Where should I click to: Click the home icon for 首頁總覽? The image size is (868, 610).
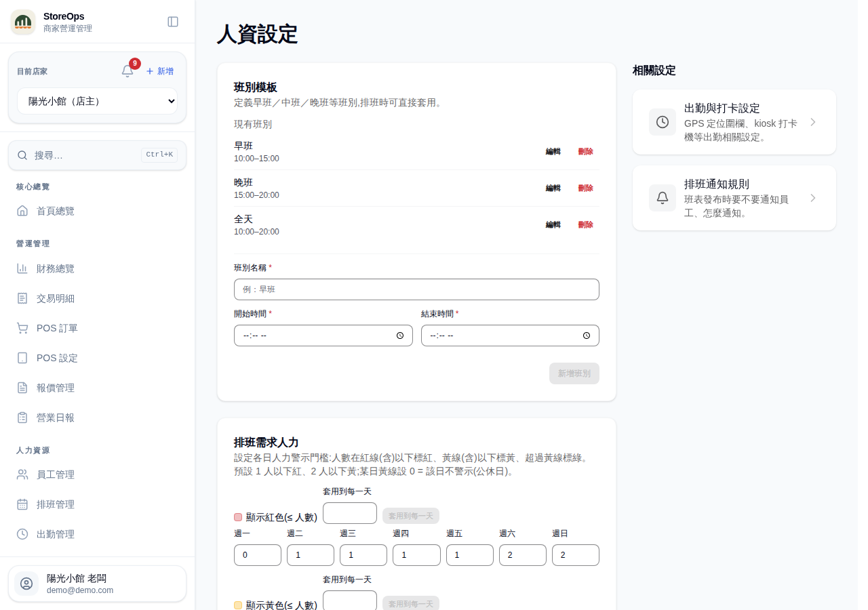tap(22, 211)
